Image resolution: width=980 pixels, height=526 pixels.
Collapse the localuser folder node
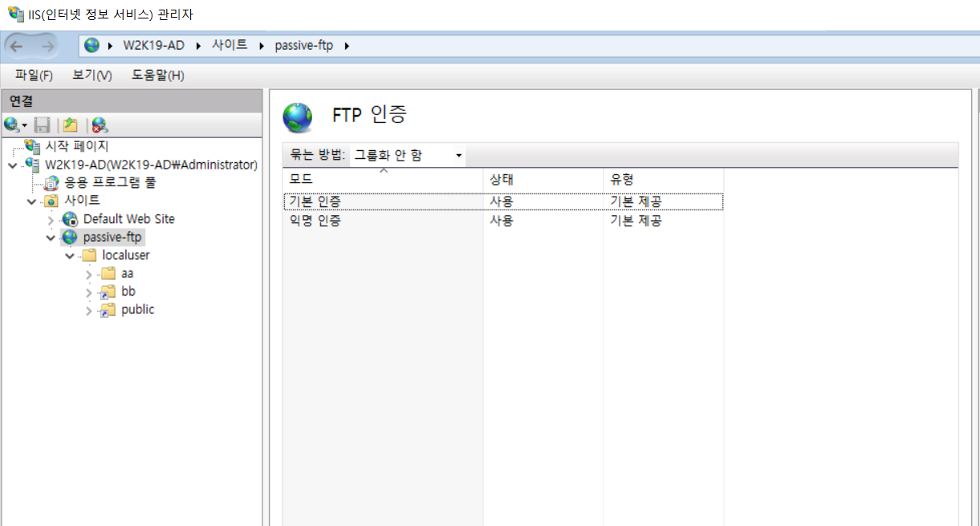click(70, 256)
